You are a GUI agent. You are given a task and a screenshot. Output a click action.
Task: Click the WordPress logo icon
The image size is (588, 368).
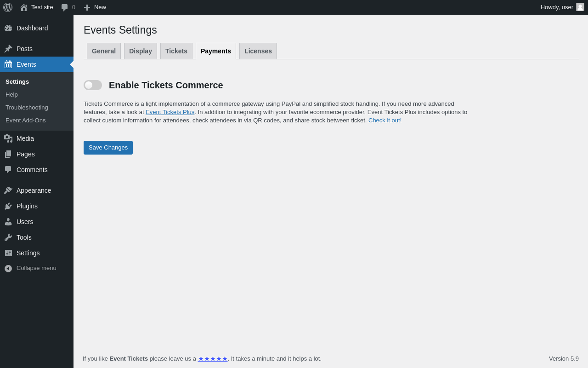coord(8,7)
